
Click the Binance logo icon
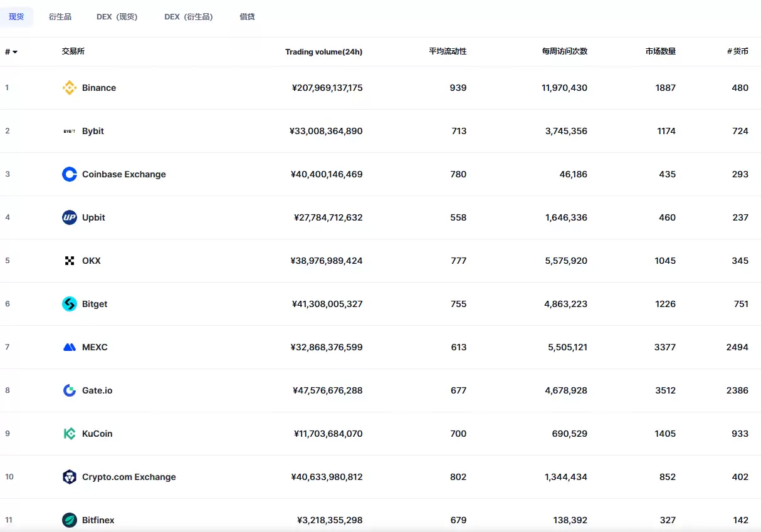(70, 88)
